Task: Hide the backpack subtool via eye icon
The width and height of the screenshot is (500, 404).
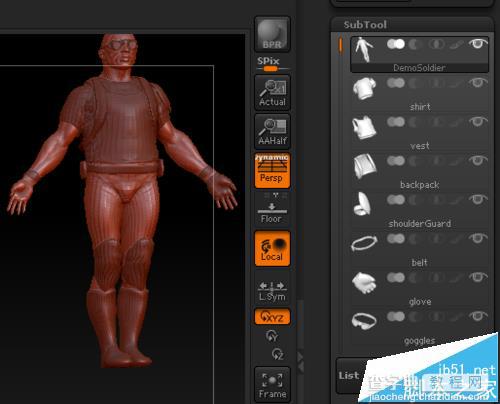Action: tap(478, 161)
